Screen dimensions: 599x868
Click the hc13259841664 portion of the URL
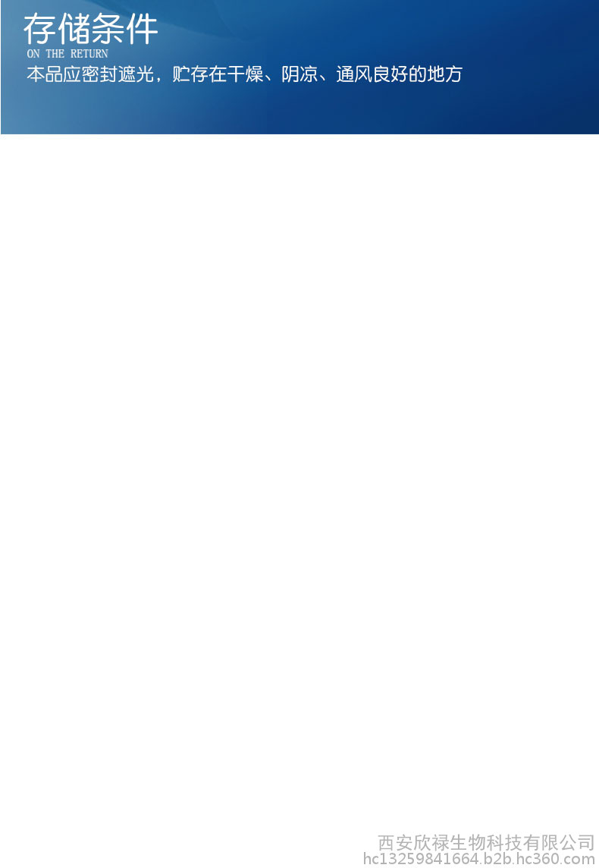(x=420, y=859)
